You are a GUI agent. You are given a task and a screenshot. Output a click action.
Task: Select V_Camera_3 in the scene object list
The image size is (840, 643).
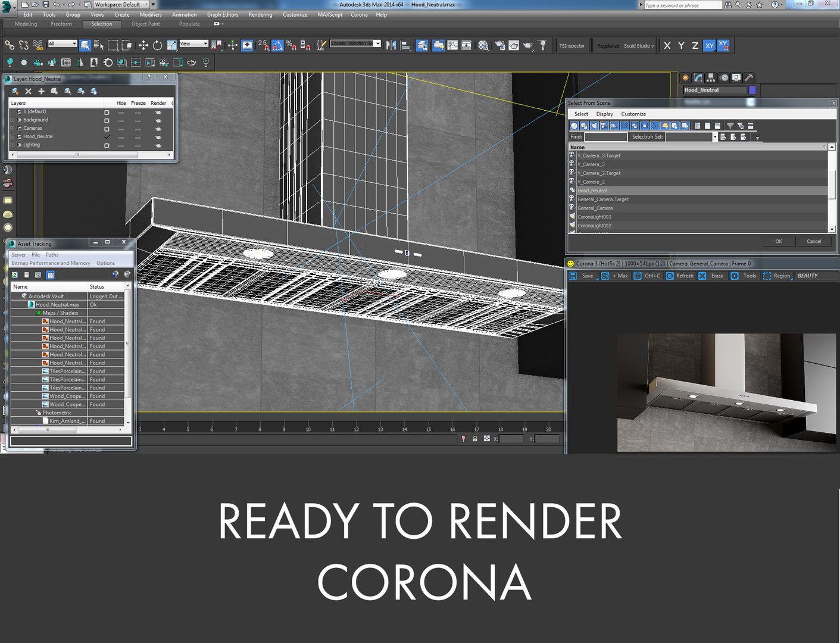click(591, 164)
